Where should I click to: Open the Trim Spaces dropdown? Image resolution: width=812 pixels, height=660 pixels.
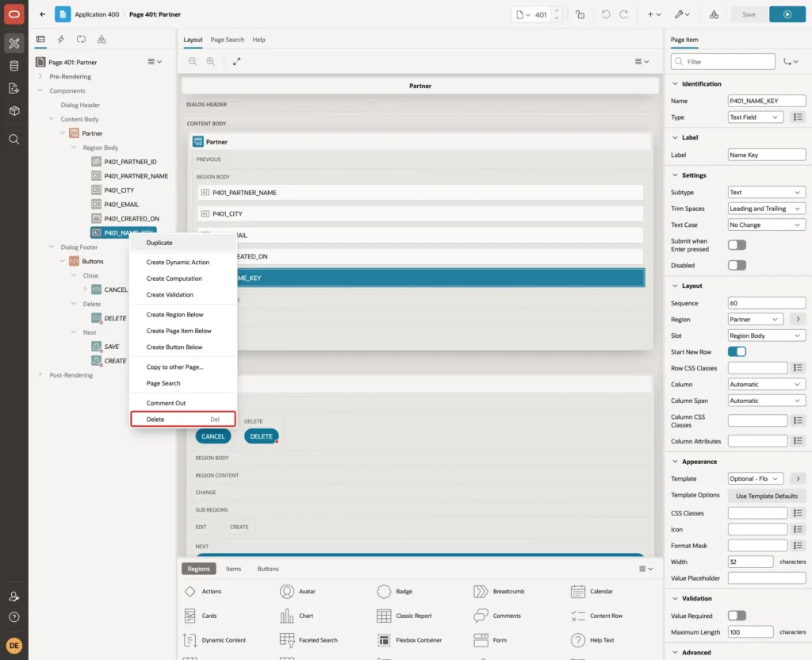click(767, 209)
